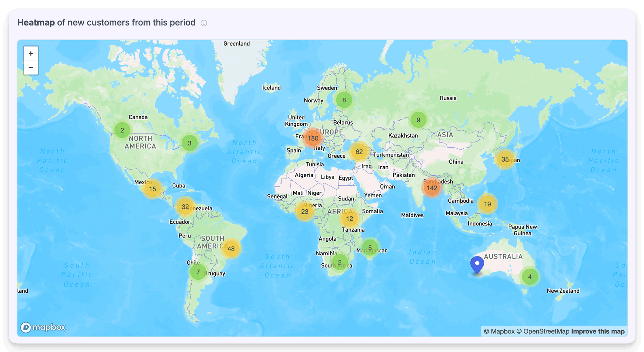This screenshot has width=644, height=352.
Task: Open the 23 cluster over Nigeria
Action: pos(305,212)
